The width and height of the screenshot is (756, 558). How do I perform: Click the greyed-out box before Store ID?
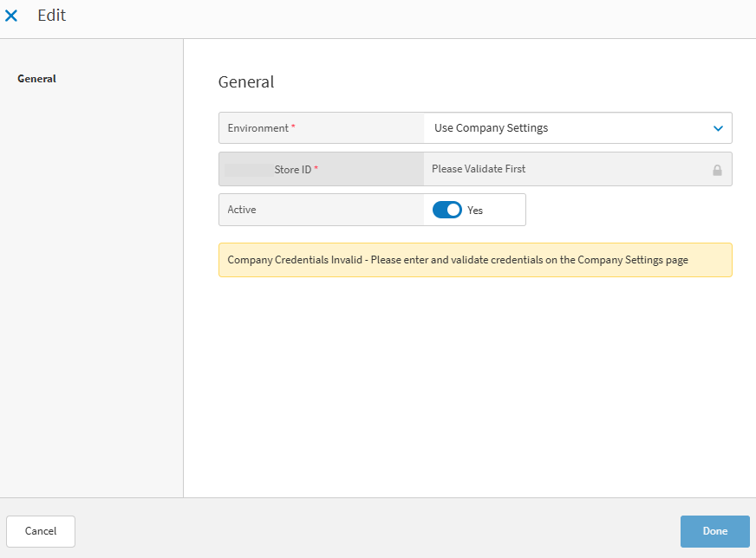coord(247,170)
